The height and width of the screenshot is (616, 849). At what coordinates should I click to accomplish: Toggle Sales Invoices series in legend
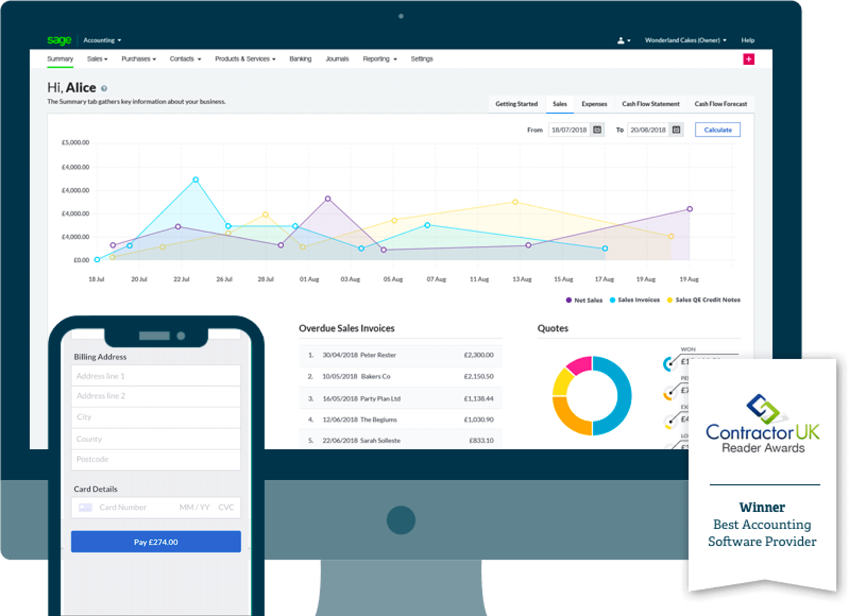(634, 300)
